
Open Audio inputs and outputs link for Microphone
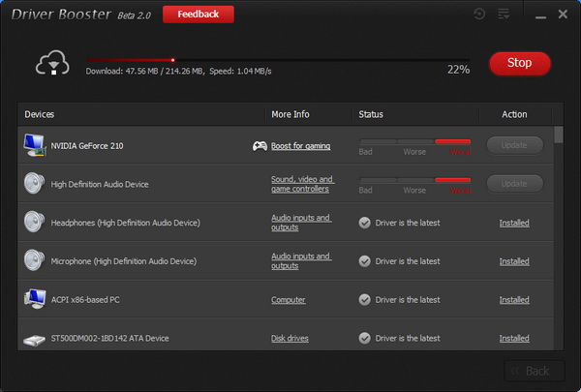point(301,261)
